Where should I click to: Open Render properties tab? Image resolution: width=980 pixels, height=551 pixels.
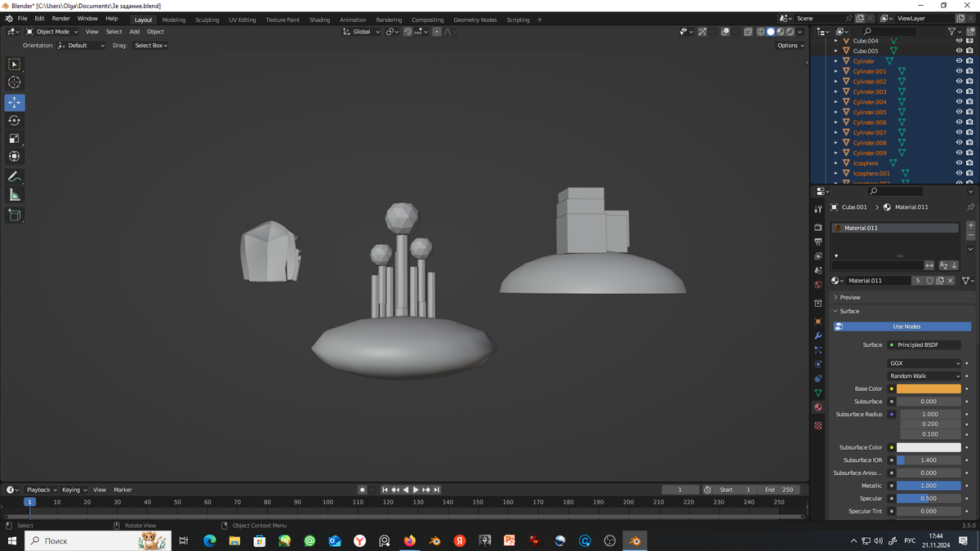(x=818, y=227)
